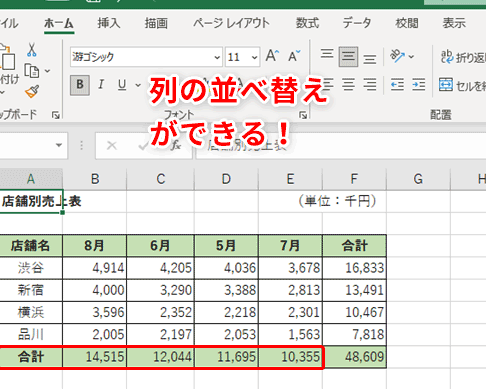The width and height of the screenshot is (486, 389).
Task: Select column G header
Action: tap(418, 179)
